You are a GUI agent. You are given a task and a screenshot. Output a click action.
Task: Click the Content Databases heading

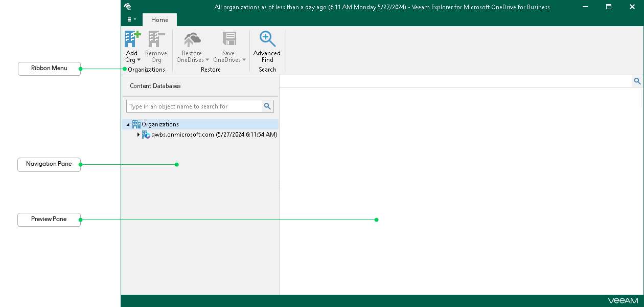pos(154,86)
